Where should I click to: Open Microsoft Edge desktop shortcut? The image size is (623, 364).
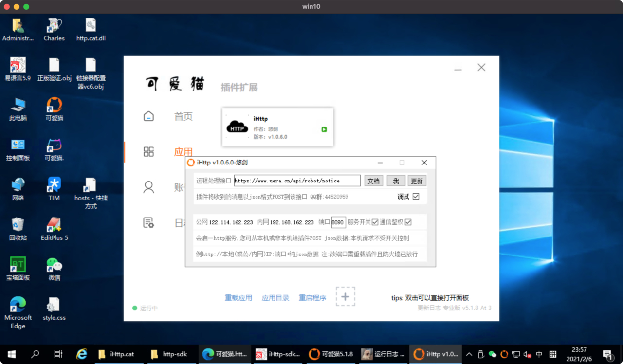[18, 313]
